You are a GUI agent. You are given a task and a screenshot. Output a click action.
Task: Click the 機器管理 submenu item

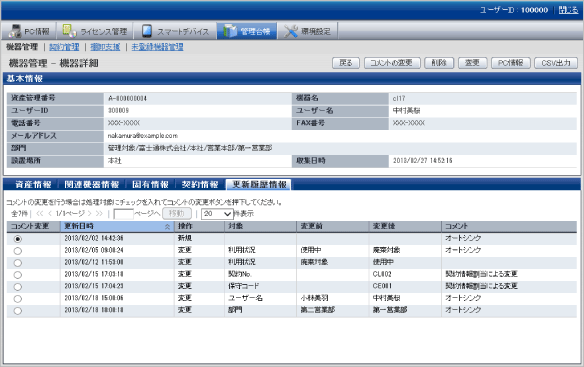(22, 47)
